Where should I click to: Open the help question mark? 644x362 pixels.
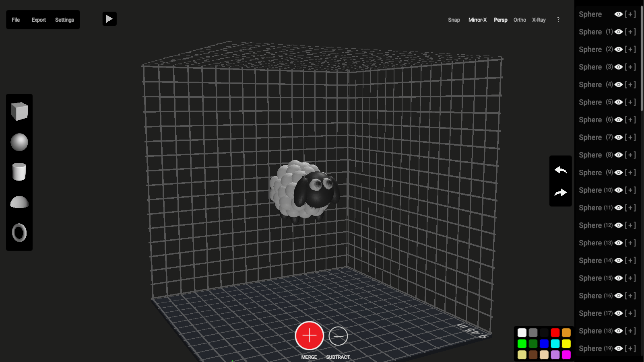(558, 20)
